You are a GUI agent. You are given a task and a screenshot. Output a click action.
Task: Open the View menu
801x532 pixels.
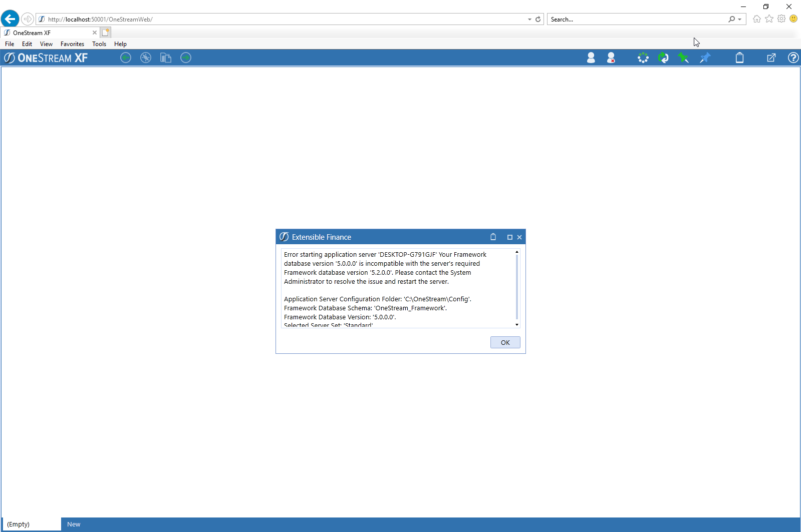coord(46,44)
